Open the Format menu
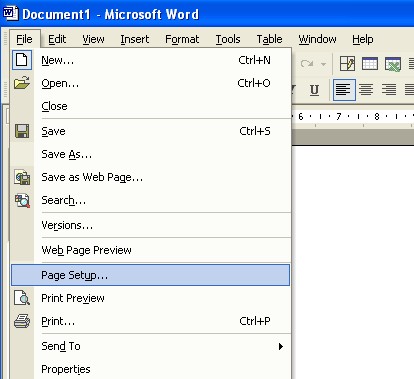This screenshot has height=379, width=414. (182, 39)
